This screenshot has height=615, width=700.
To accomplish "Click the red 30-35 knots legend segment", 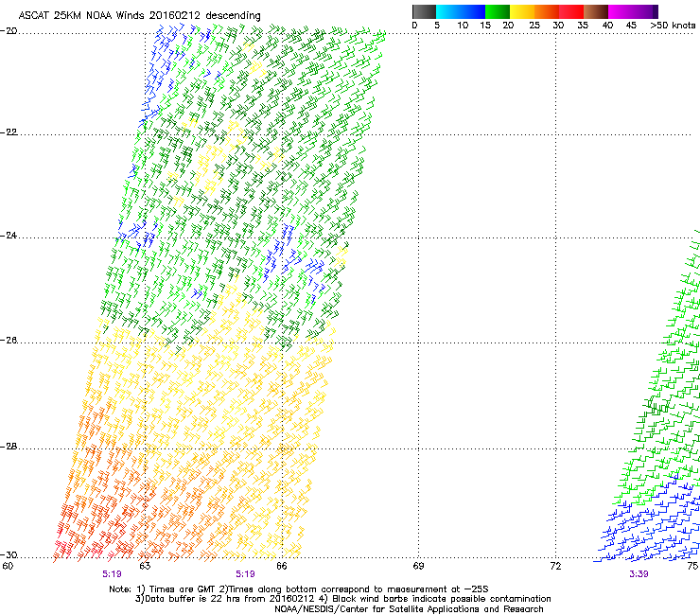I will pos(571,11).
